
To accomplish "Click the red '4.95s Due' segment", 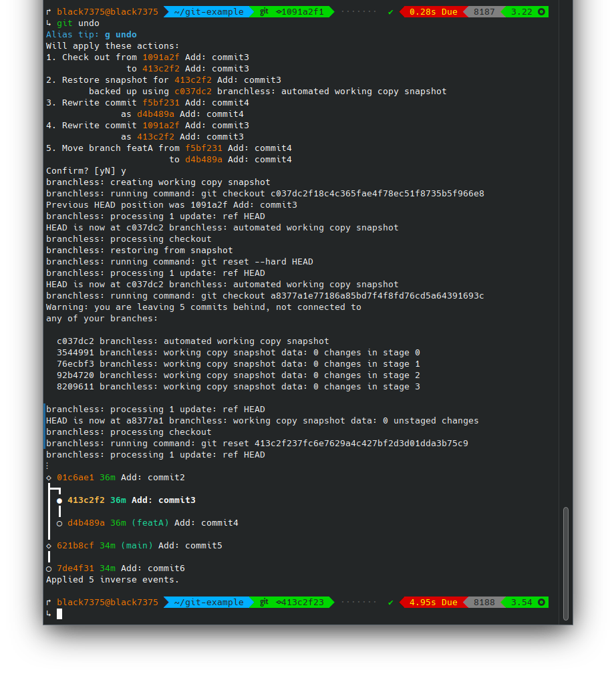I will (433, 602).
